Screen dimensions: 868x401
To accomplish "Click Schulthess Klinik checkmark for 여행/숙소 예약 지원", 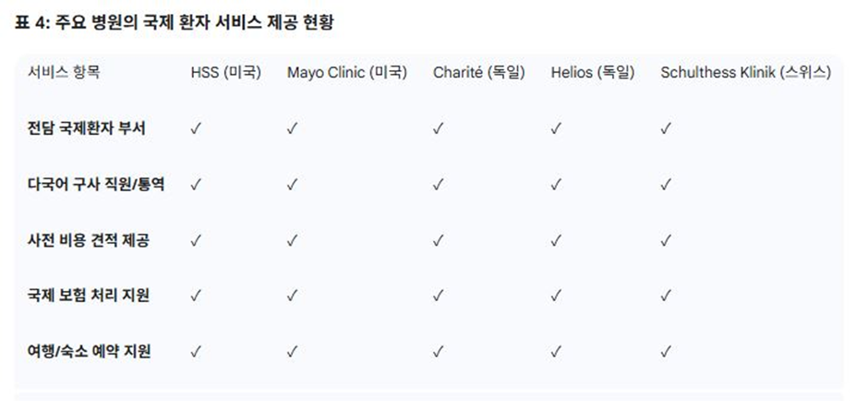I will pyautogui.click(x=666, y=351).
